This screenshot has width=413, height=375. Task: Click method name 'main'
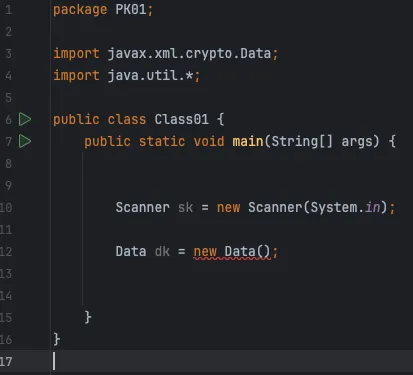pyautogui.click(x=248, y=141)
